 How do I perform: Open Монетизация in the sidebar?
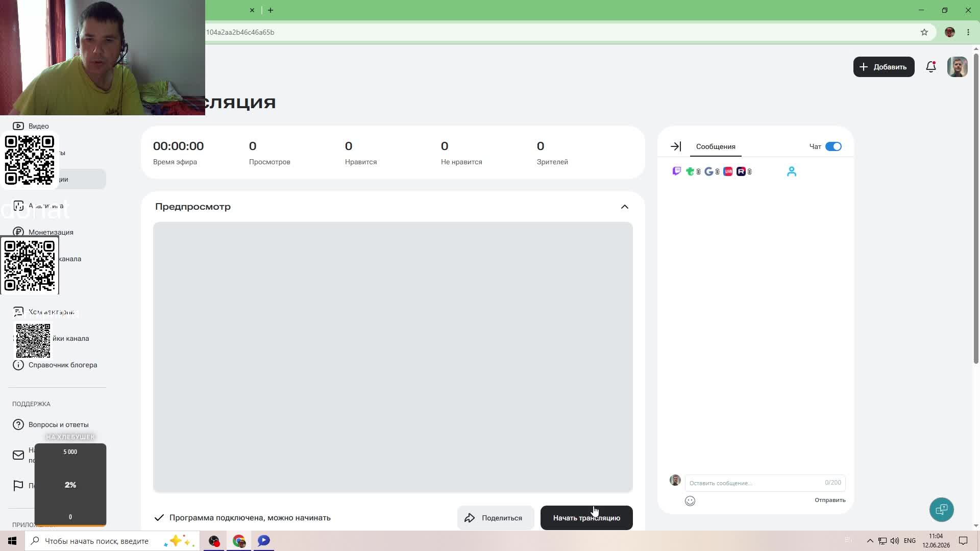(x=51, y=232)
